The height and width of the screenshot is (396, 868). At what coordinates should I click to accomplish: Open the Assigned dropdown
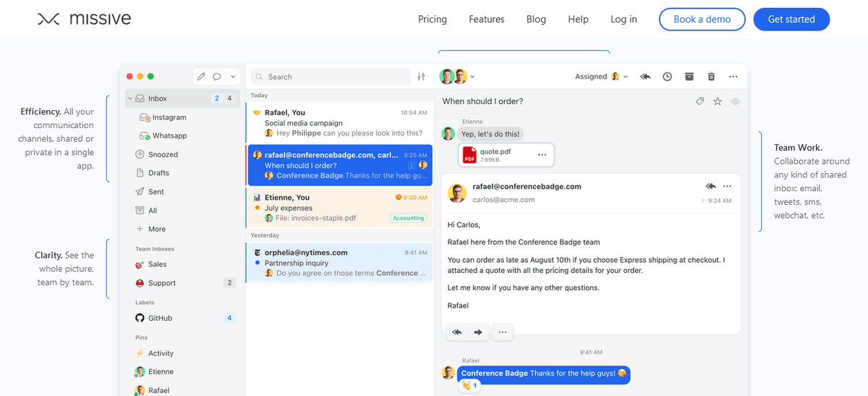(602, 76)
